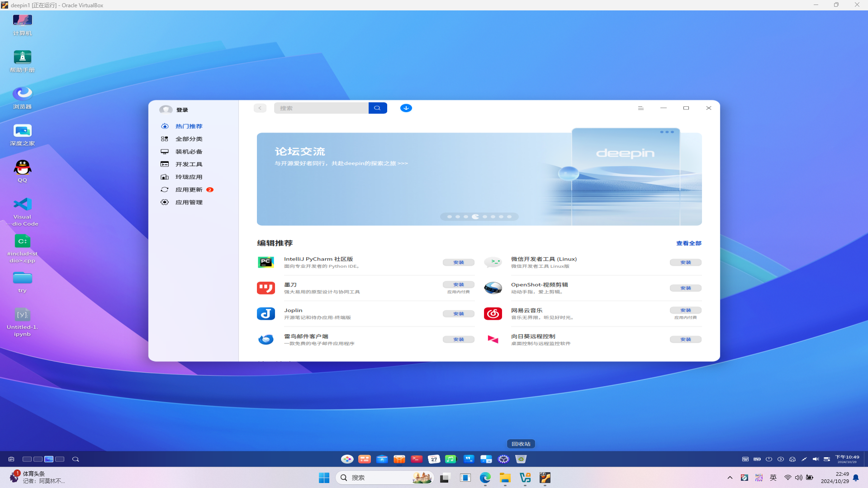Select the last banner carousel dot
868x488 pixels.
(x=509, y=217)
